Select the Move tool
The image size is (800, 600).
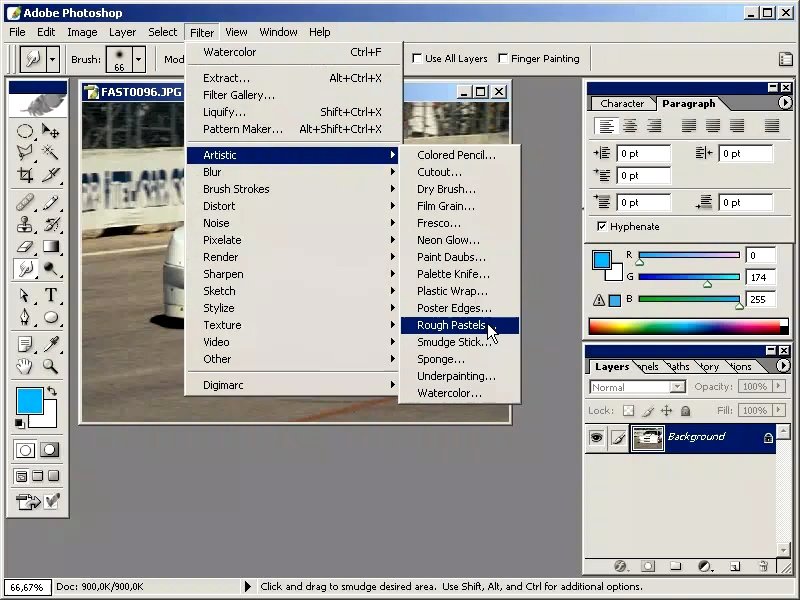click(51, 131)
